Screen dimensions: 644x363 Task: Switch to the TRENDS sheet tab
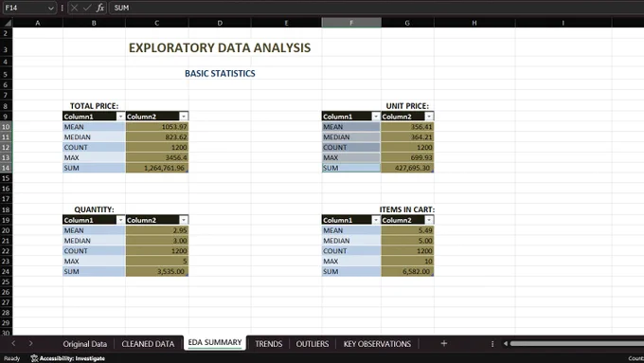pos(269,344)
